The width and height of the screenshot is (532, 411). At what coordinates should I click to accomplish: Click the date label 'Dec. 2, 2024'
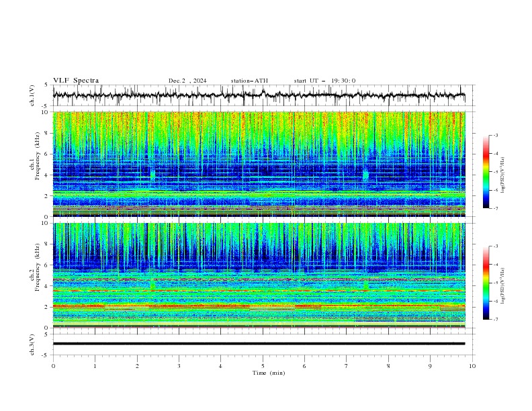[187, 81]
